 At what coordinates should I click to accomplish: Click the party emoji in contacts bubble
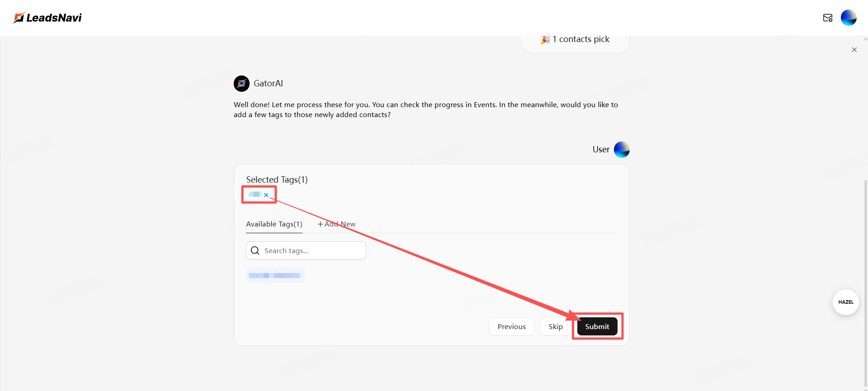tap(545, 40)
